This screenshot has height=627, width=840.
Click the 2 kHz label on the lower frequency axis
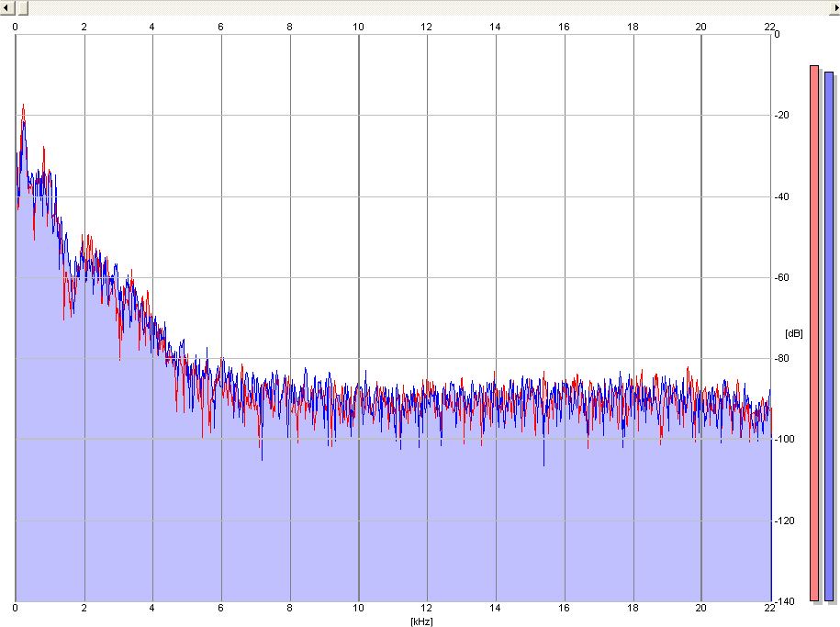(84, 609)
